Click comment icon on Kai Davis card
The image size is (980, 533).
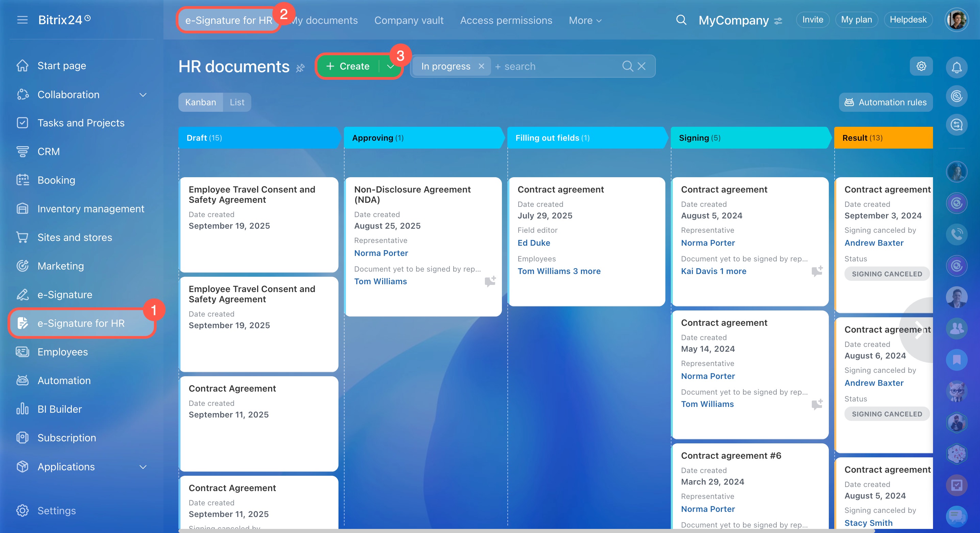(817, 271)
